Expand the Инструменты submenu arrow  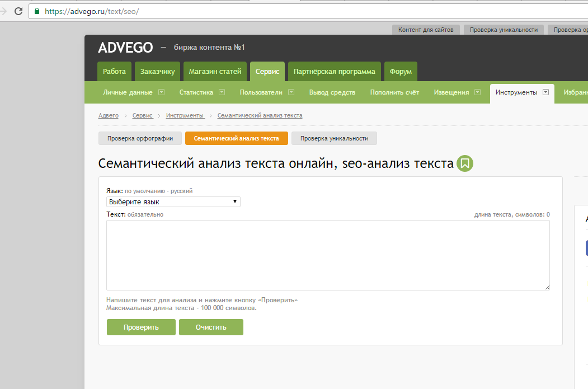[x=545, y=92]
